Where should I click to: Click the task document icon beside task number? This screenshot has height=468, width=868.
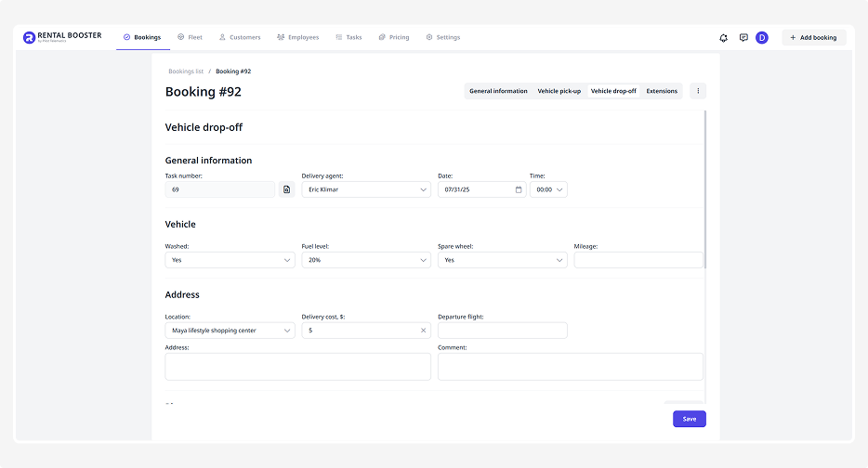pyautogui.click(x=287, y=189)
